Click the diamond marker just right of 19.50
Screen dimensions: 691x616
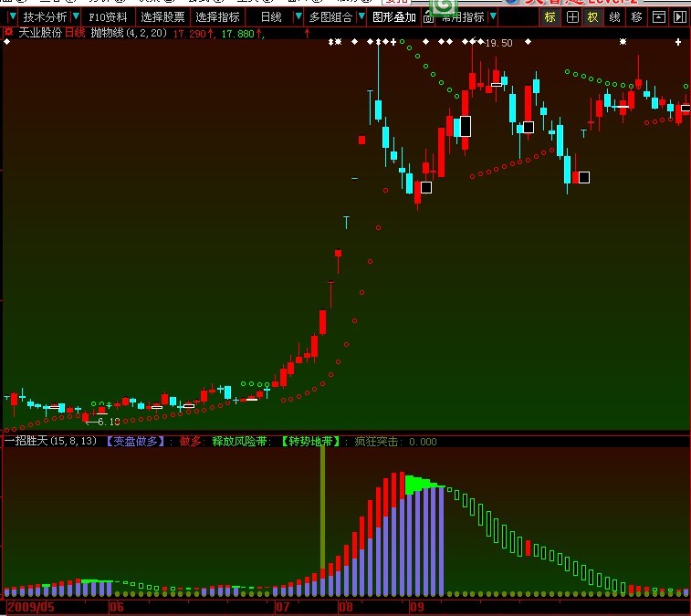click(x=528, y=42)
